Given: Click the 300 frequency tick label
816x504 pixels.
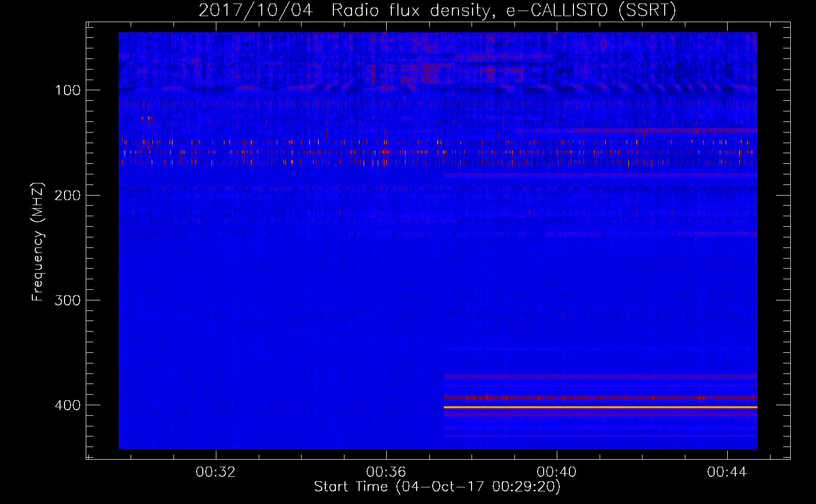Looking at the screenshot, I should pyautogui.click(x=68, y=300).
